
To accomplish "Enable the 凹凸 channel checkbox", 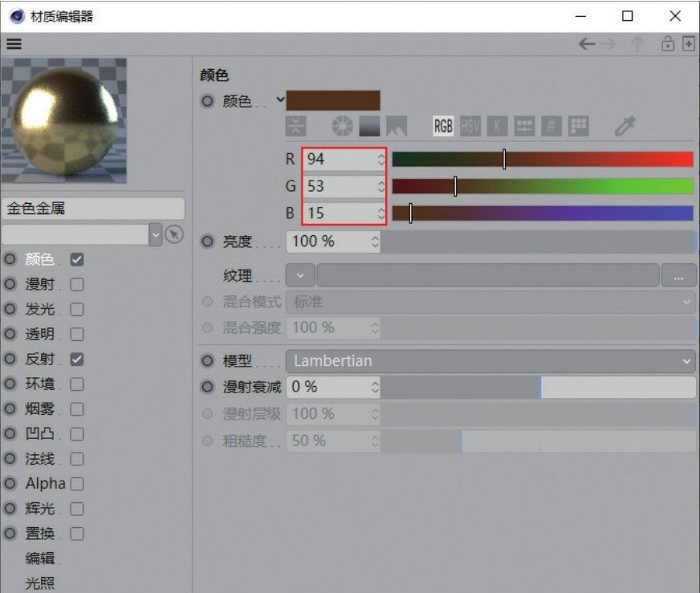I will click(77, 433).
